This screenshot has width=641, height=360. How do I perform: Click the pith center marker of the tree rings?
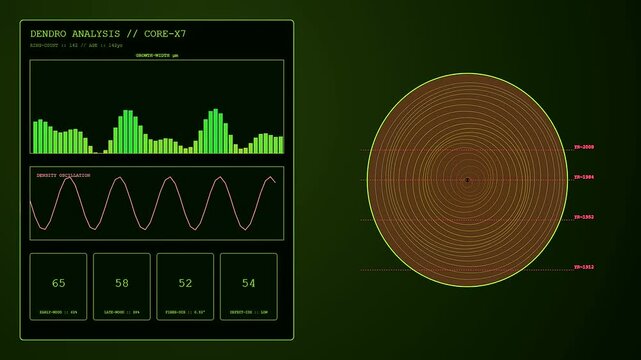[467, 180]
